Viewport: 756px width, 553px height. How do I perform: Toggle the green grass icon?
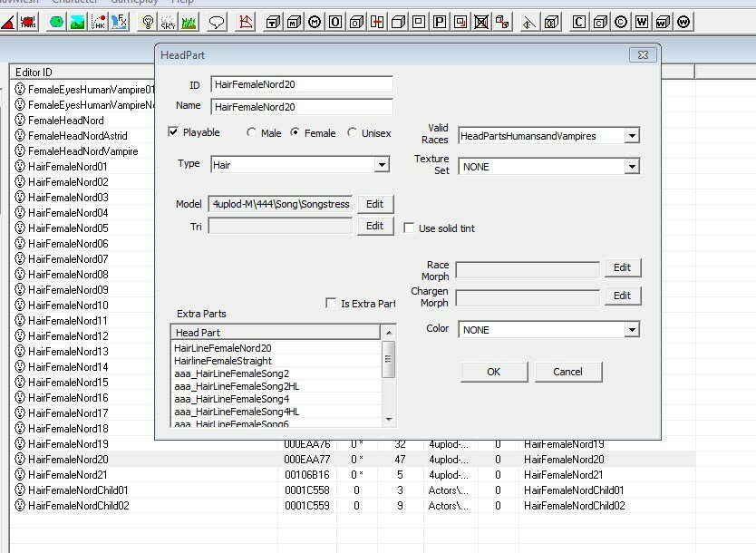[189, 22]
